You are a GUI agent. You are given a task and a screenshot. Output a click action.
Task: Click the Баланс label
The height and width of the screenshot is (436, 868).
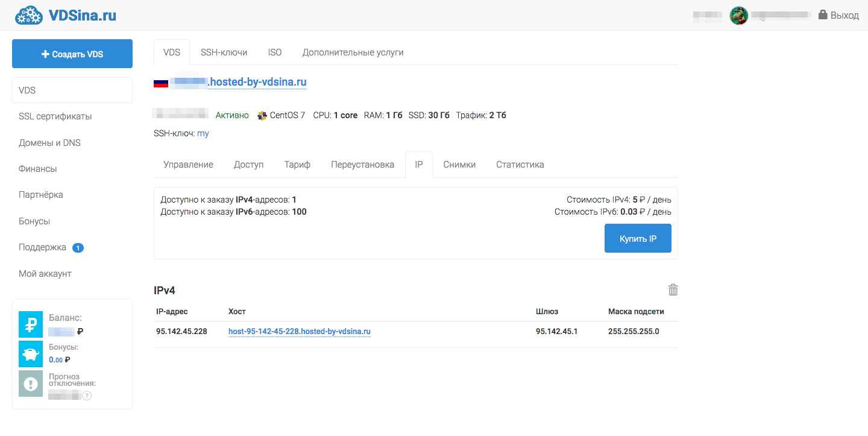tap(65, 318)
